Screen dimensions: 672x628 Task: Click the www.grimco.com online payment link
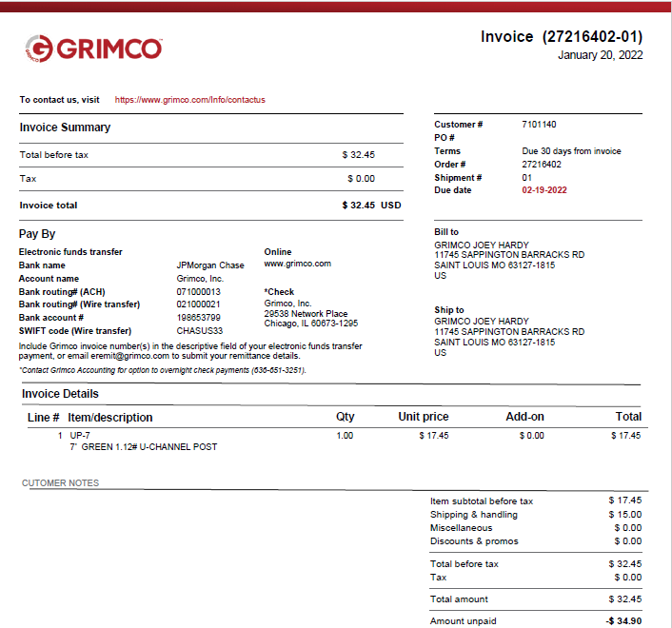click(297, 264)
